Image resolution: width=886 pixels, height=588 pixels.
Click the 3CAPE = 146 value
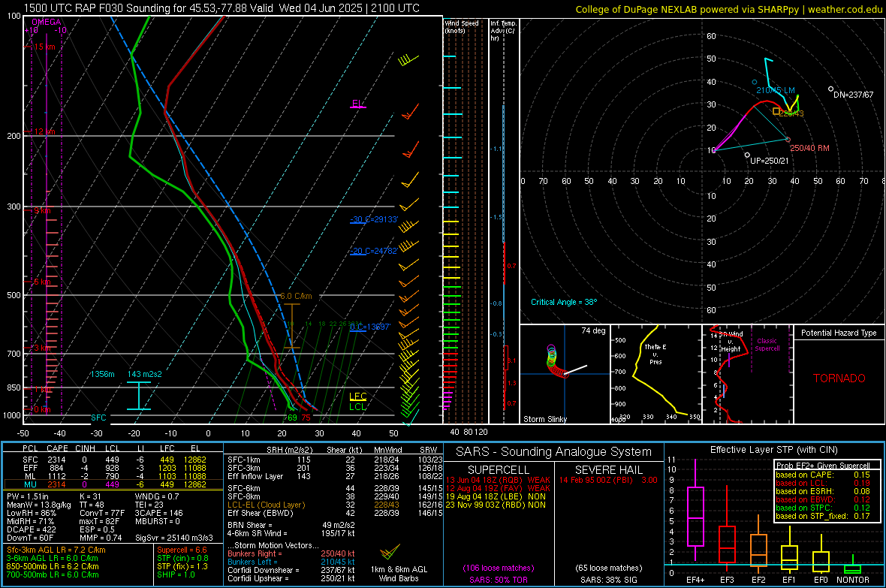coord(158,513)
